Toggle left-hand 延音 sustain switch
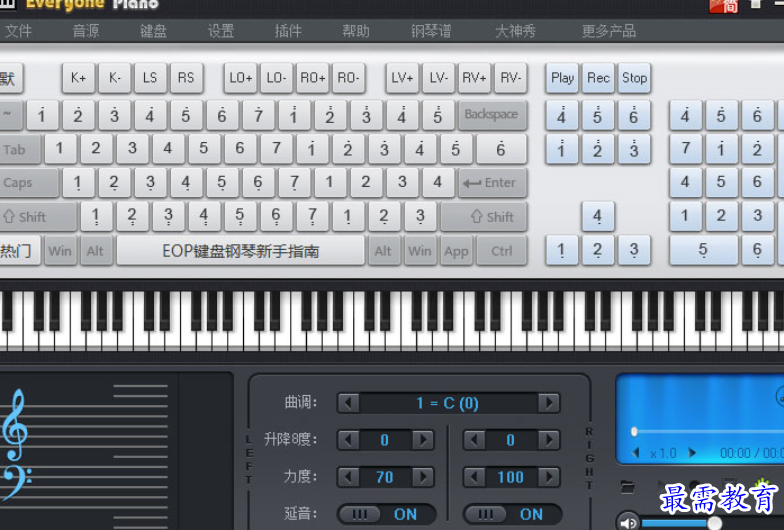The image size is (784, 530). tap(386, 514)
